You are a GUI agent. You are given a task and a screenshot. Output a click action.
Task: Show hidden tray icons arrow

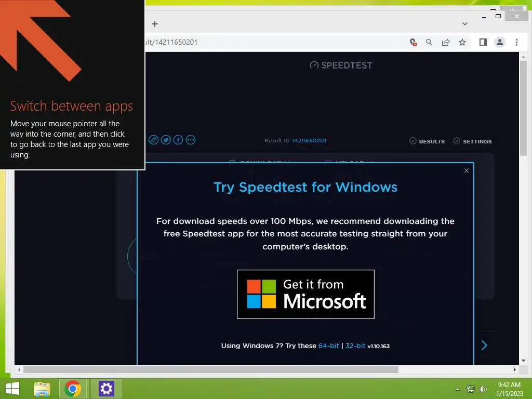(x=458, y=389)
